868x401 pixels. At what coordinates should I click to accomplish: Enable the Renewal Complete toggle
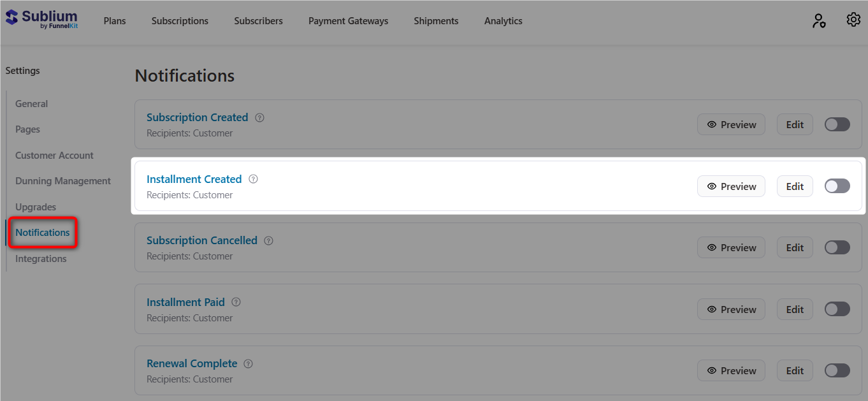[x=837, y=370]
